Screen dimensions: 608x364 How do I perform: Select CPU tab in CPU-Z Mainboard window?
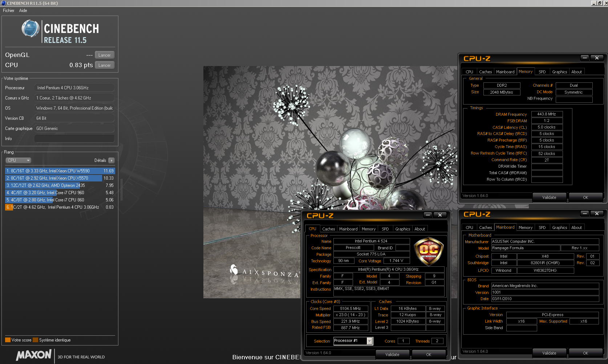pyautogui.click(x=469, y=228)
